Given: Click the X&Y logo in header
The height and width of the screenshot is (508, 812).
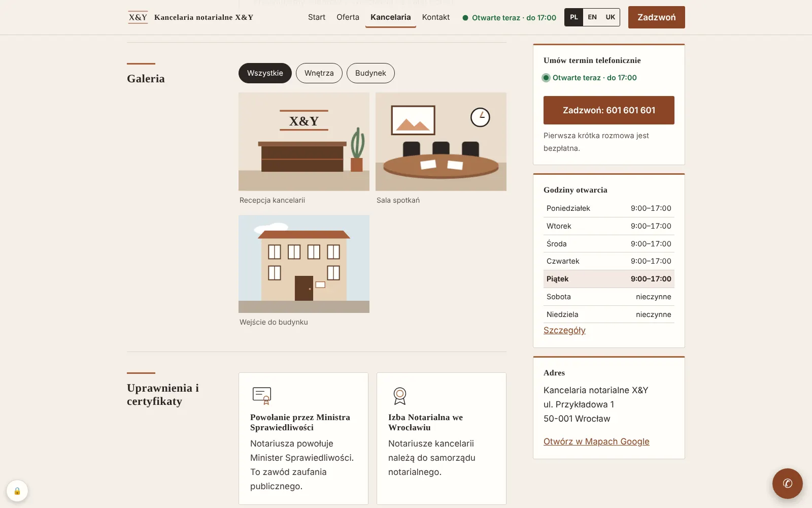Looking at the screenshot, I should click(138, 17).
